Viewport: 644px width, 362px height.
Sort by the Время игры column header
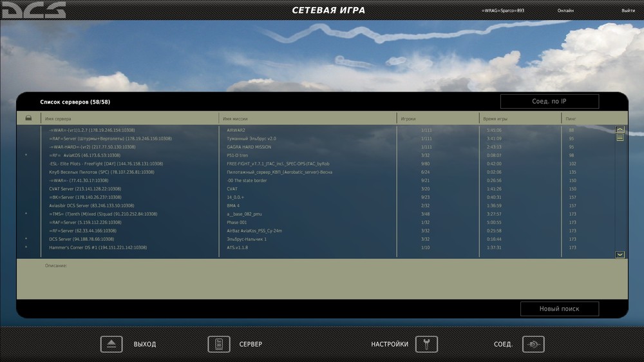click(x=520, y=119)
